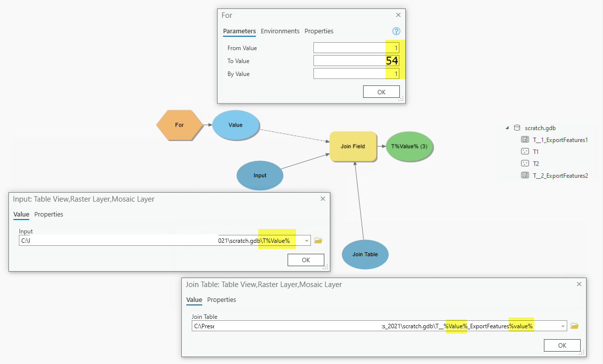Open the browse folder icon beside Join Table path
This screenshot has width=603, height=364.
click(574, 326)
